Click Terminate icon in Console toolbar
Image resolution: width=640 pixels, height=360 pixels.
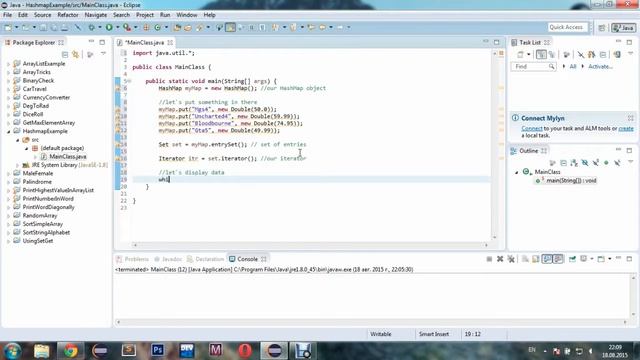489,259
